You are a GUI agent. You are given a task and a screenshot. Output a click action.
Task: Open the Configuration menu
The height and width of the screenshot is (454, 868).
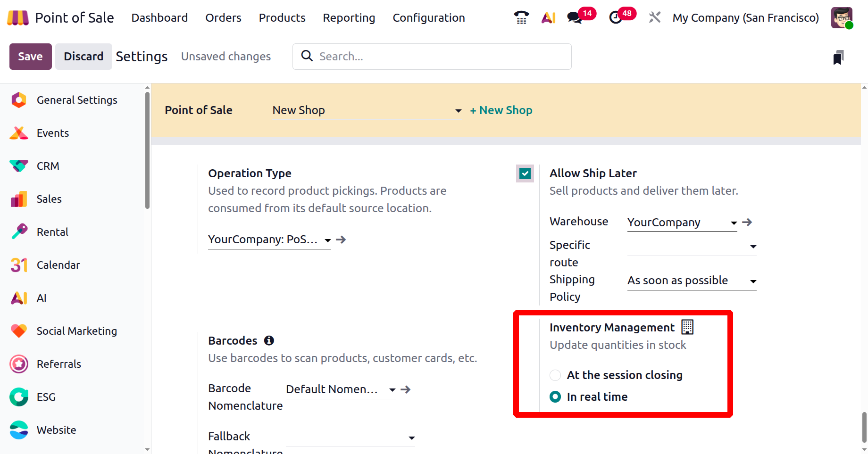(428, 18)
